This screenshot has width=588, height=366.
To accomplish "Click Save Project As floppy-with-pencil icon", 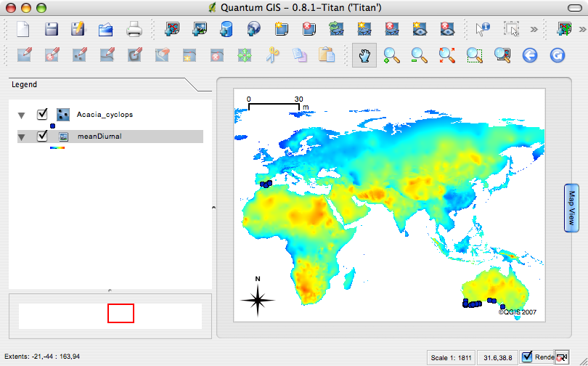I will coord(78,29).
